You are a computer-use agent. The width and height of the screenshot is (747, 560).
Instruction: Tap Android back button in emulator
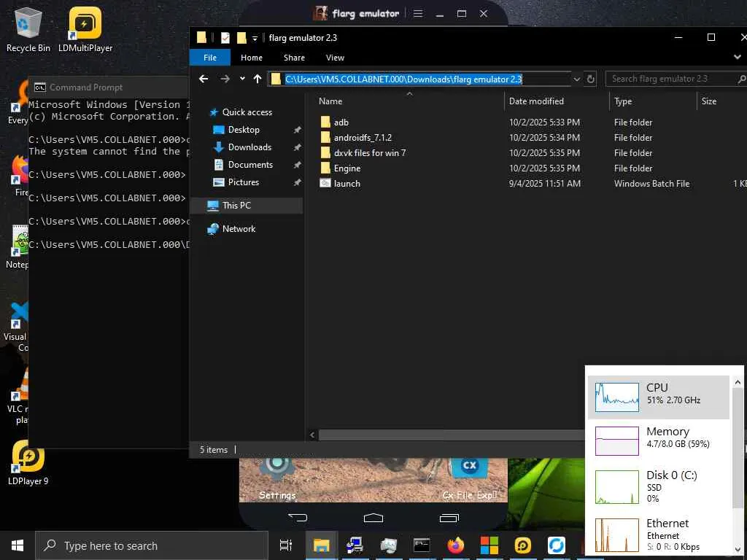[x=298, y=517]
